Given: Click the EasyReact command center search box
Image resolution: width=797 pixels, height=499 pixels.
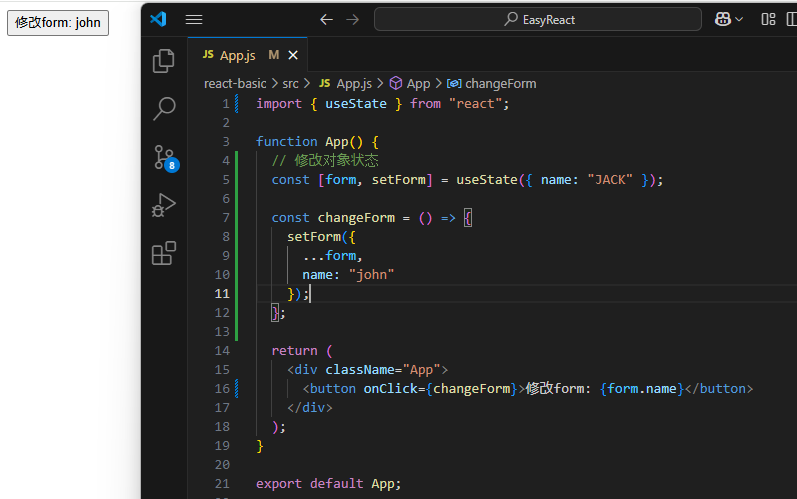Looking at the screenshot, I should pos(538,19).
